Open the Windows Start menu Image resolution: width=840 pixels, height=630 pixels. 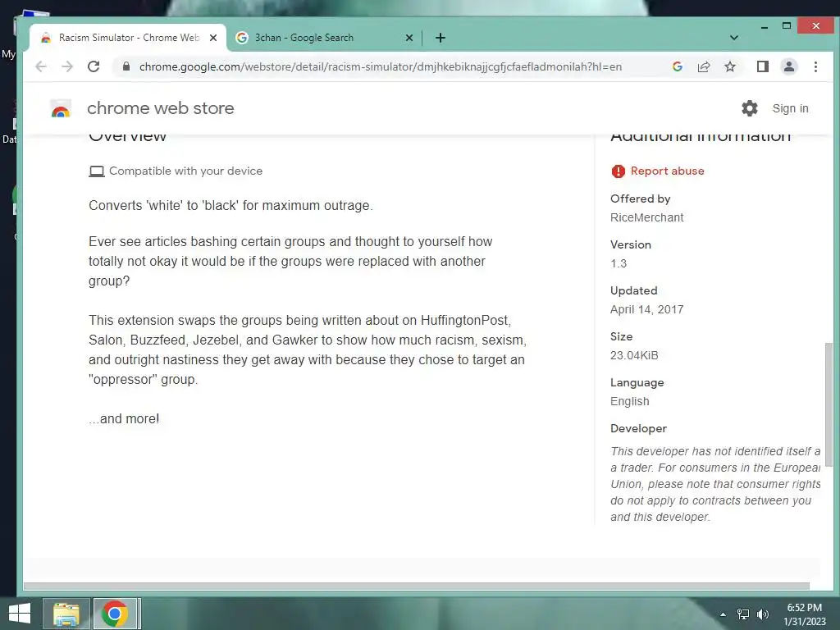tap(20, 614)
